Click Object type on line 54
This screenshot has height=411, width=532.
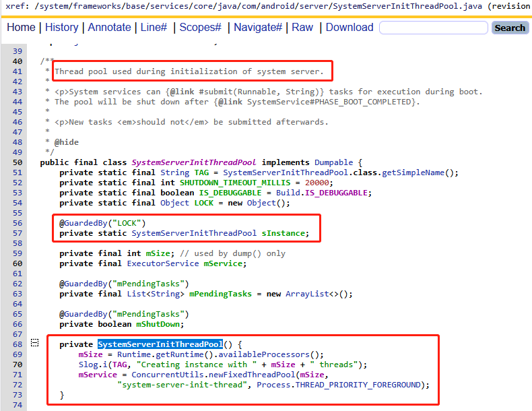coord(174,203)
